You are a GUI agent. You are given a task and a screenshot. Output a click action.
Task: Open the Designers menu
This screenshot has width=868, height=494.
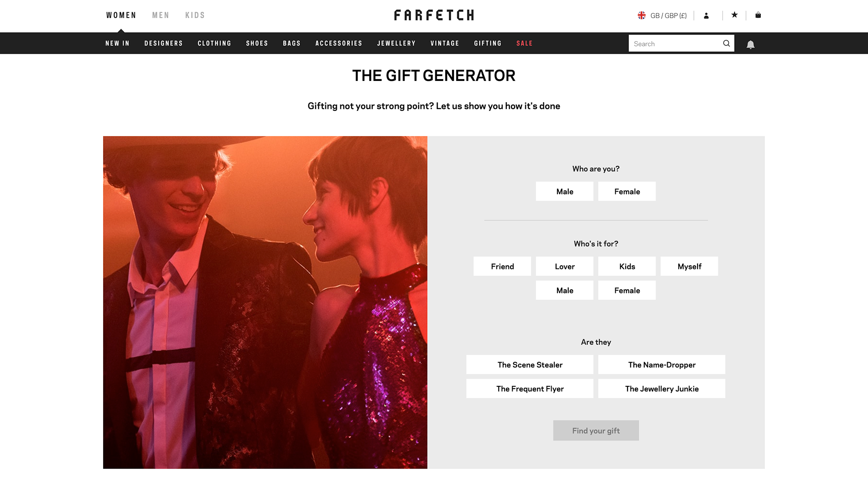164,43
